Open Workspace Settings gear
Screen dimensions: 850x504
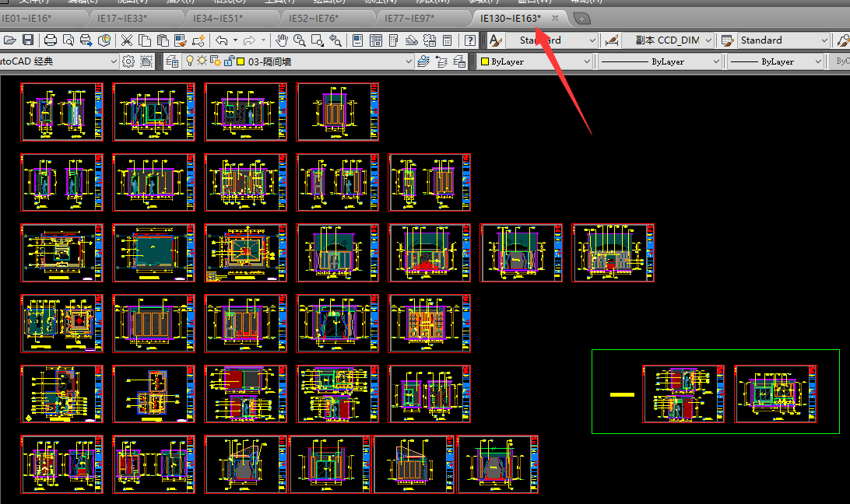point(128,61)
